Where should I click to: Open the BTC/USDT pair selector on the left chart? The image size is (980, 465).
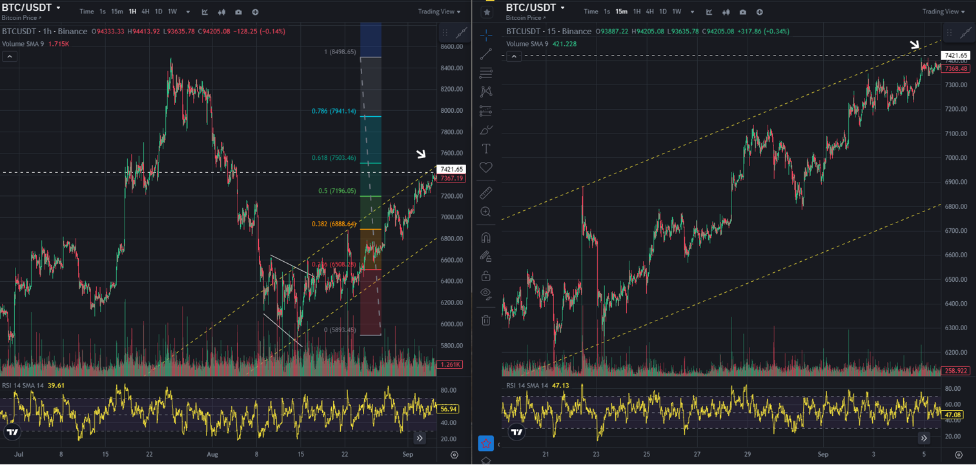32,8
